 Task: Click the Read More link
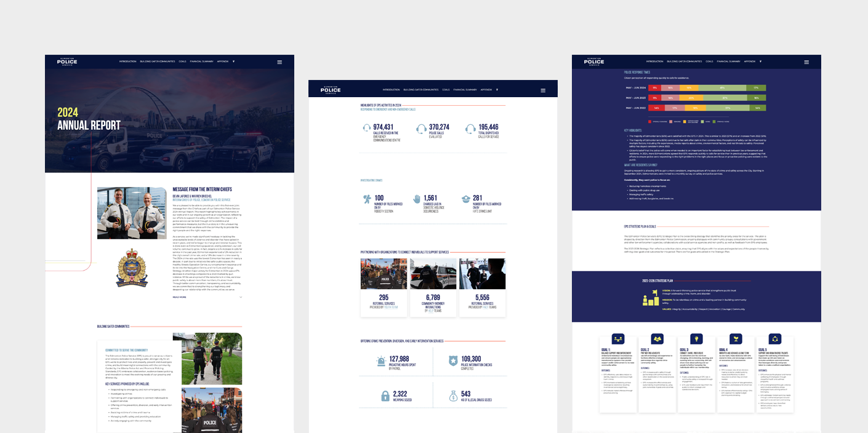point(179,297)
